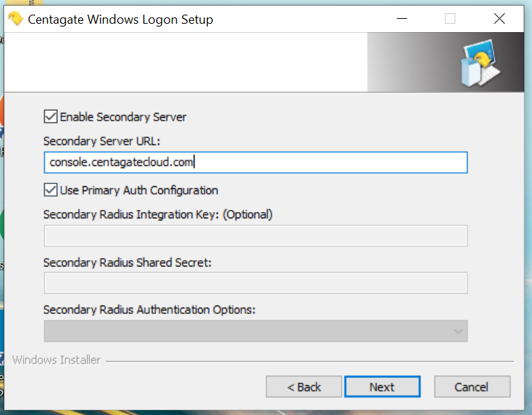Open the Secondary Radius Authentication Options dropdown

pyautogui.click(x=255, y=331)
